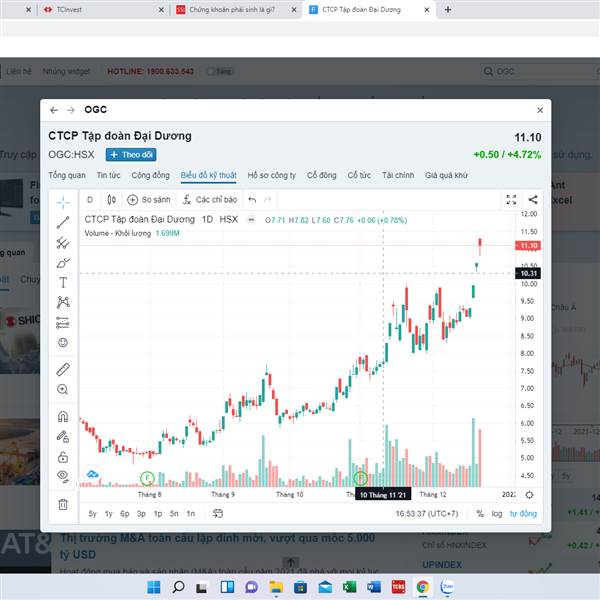Share the chart via share icon
The image size is (600, 600).
[x=533, y=200]
